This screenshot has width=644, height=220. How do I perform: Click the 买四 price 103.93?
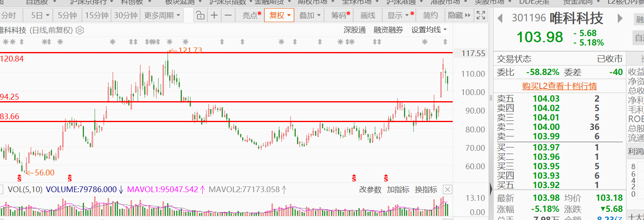[x=546, y=176]
